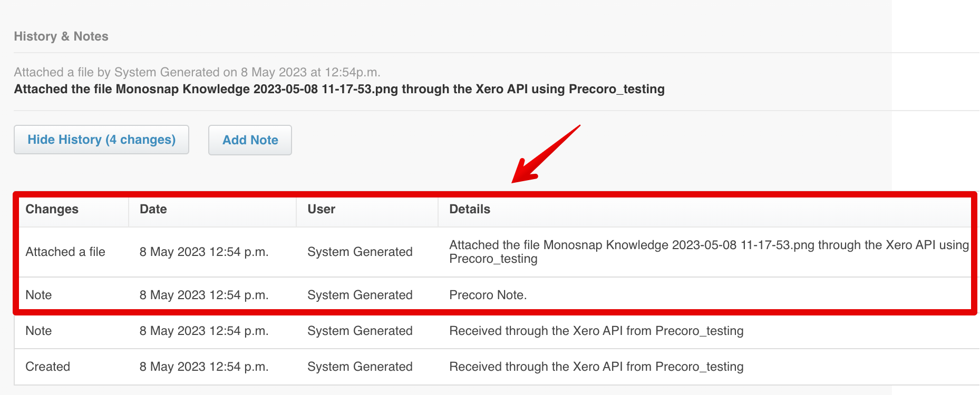This screenshot has height=395, width=980.
Task: Click the Hide History (4 changes) button
Action: click(101, 140)
